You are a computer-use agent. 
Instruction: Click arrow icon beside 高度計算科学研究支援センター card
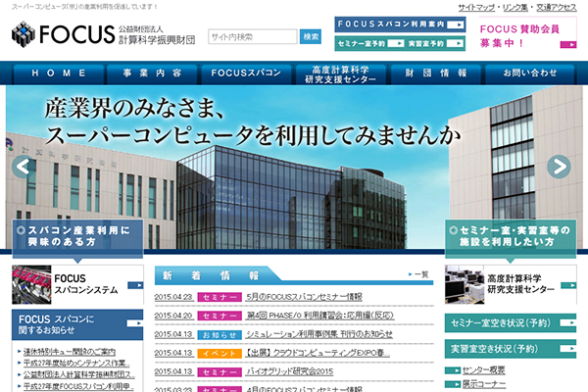pos(568,285)
